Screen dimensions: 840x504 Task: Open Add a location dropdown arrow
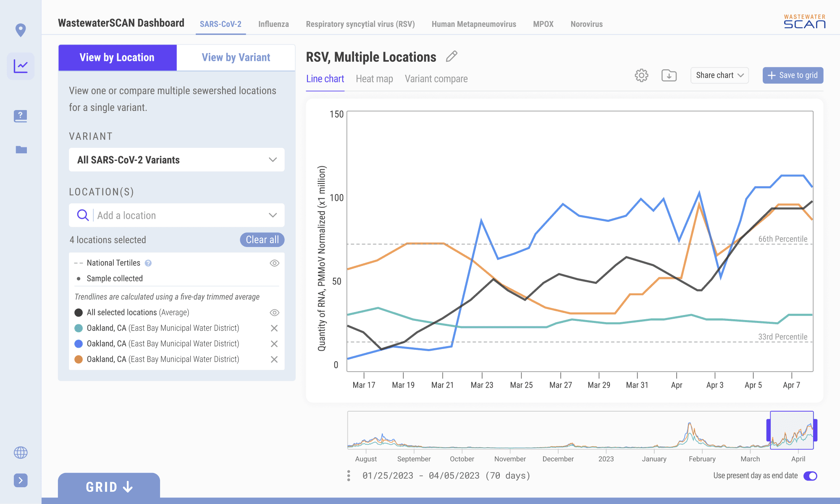[x=273, y=215]
